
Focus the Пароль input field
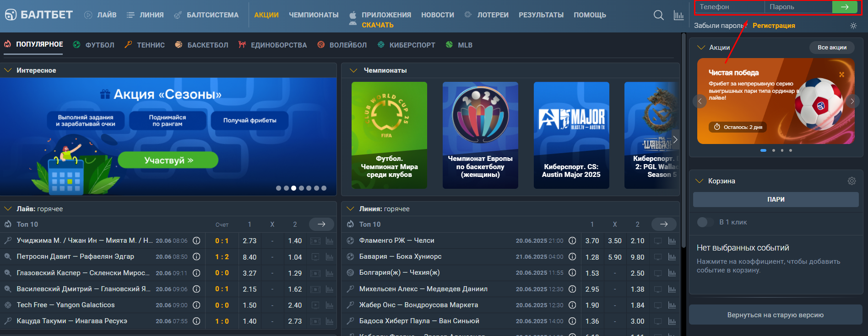click(798, 7)
